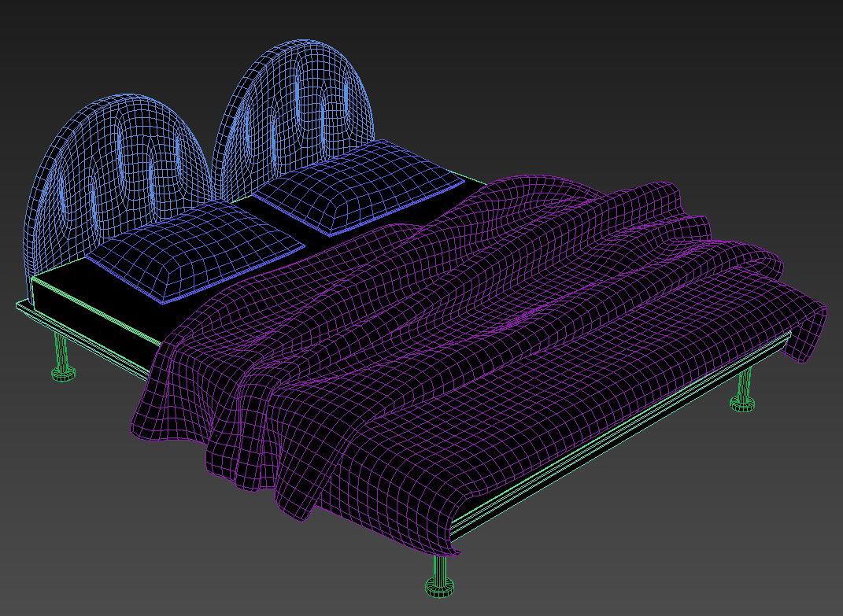Click the left pillow mesh
The image size is (843, 616).
click(x=197, y=252)
